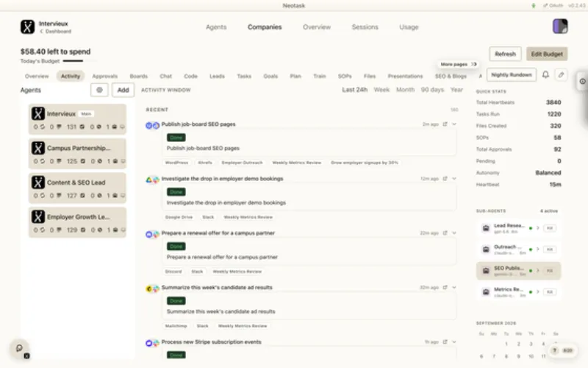Viewport: 588px width, 368px height.
Task: Select September 3 in the calendar
Action: (531, 344)
